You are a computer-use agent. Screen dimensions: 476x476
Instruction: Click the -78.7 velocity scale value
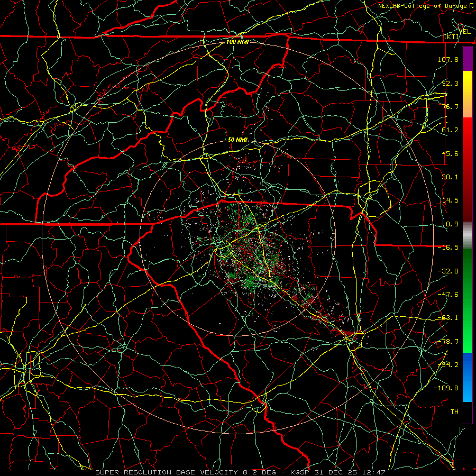[448, 342]
